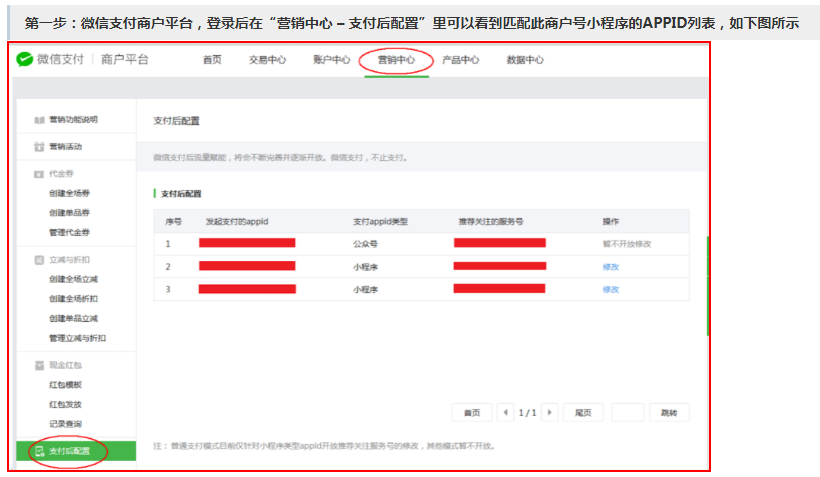
Task: Select the green 支付后配置 sidebar item
Action: (76, 451)
